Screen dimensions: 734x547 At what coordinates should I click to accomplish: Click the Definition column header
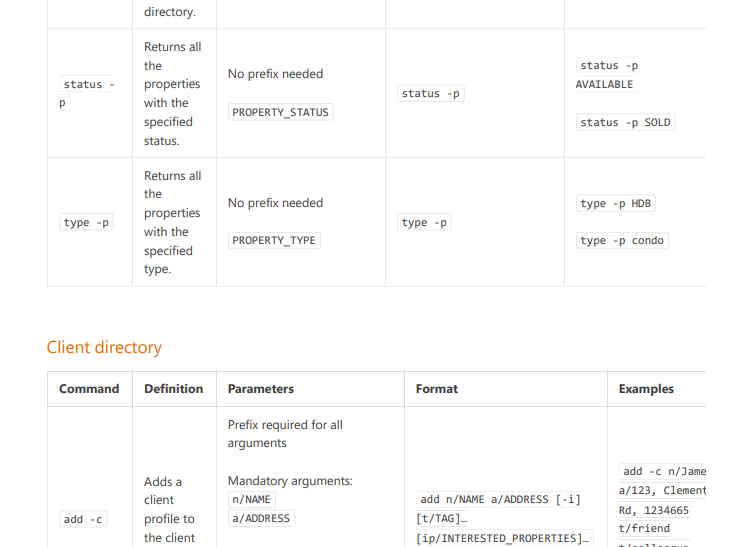pos(174,389)
